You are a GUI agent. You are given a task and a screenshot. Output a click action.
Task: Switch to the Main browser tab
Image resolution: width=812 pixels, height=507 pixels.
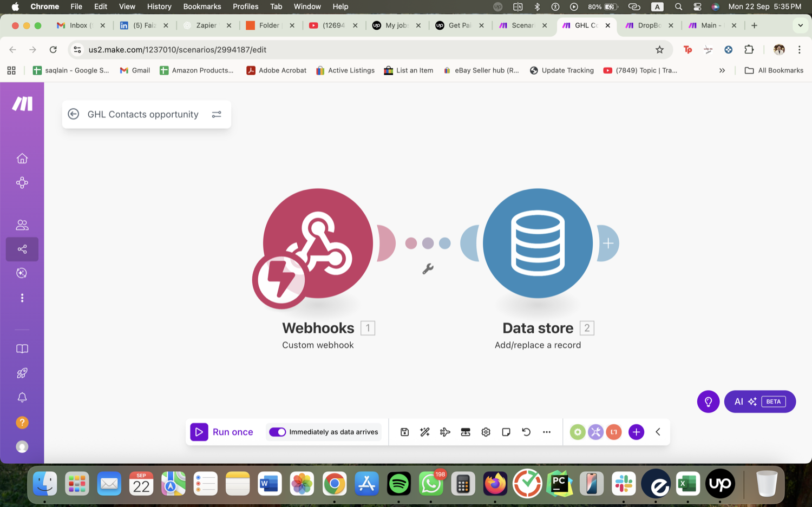point(712,25)
